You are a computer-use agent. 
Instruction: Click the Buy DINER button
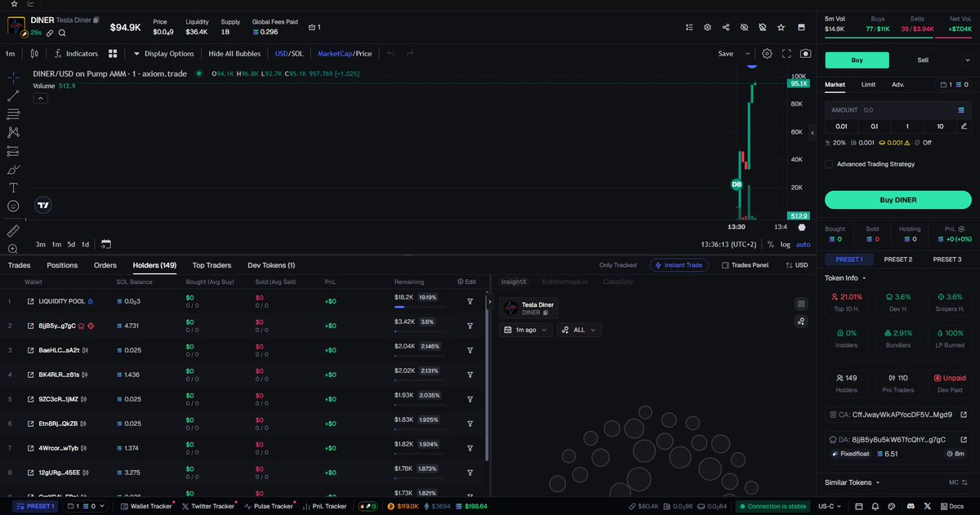tap(898, 200)
